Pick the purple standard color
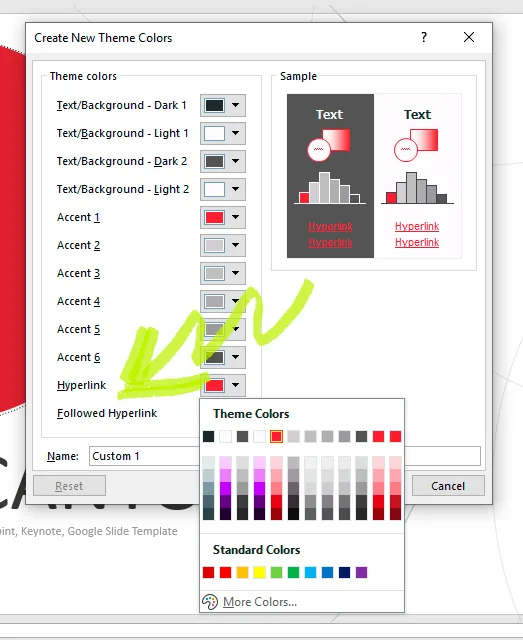This screenshot has height=640, width=523. 361,572
